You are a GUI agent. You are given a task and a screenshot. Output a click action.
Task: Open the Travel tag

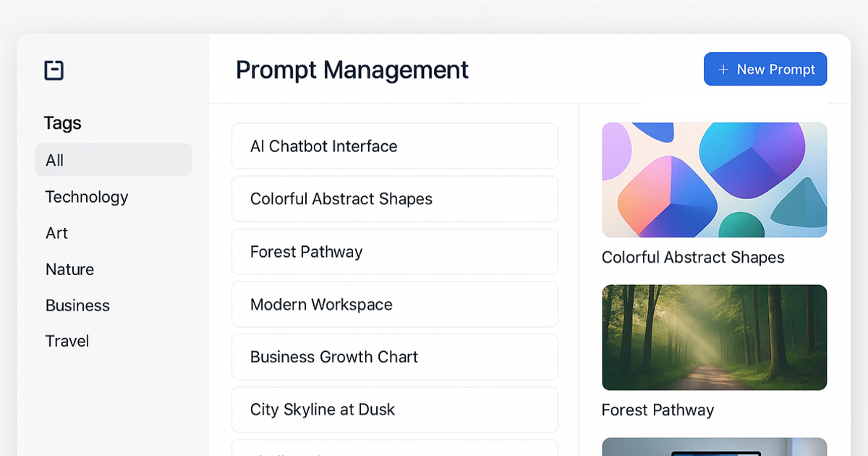coord(67,341)
